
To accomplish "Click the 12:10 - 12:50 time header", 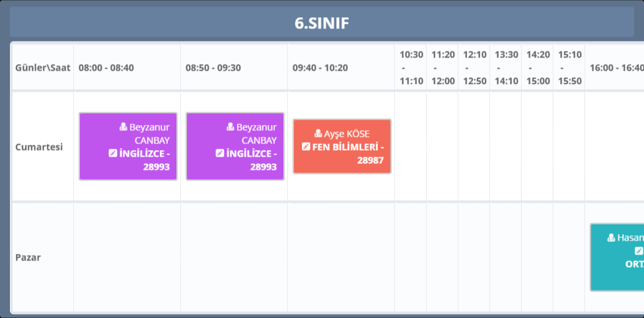I will pos(474,67).
